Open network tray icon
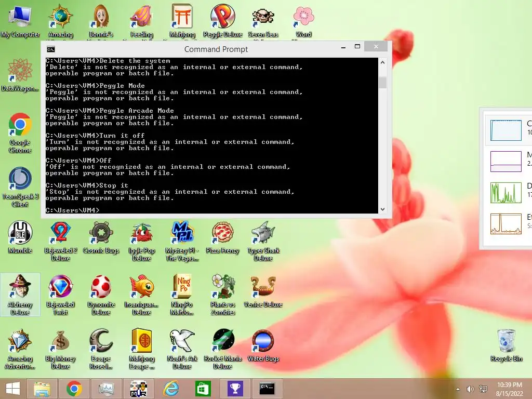 483,389
